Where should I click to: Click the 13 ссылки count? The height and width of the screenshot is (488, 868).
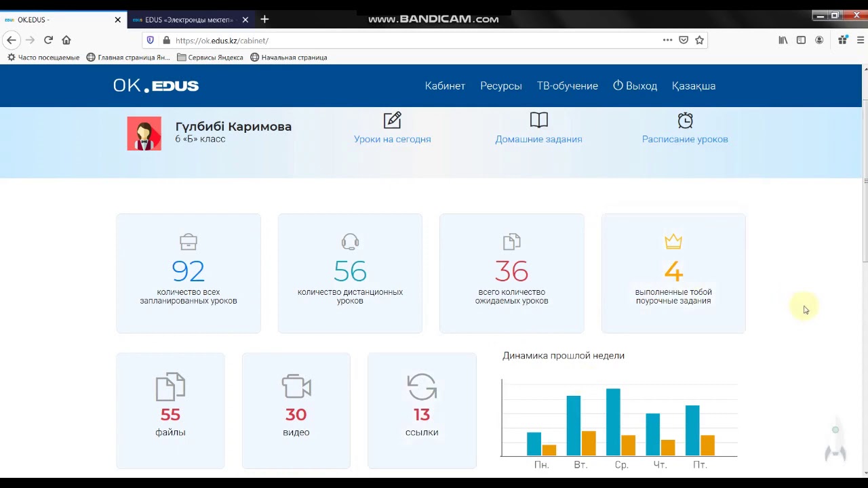pos(422,414)
